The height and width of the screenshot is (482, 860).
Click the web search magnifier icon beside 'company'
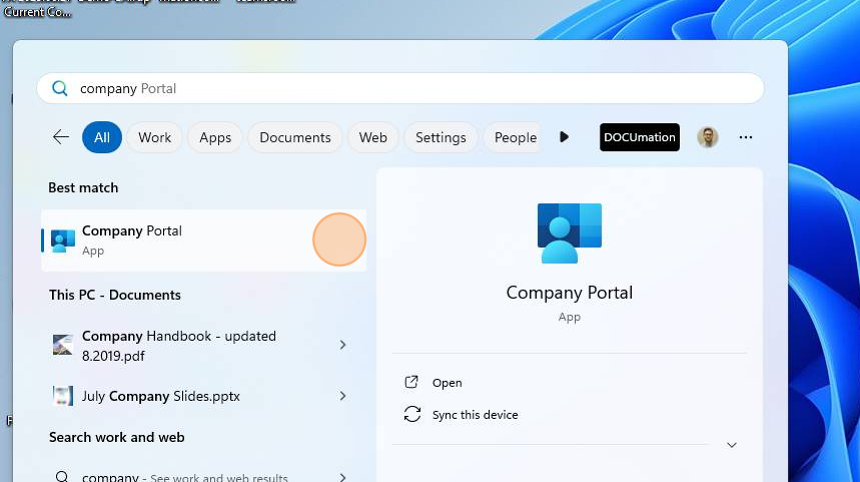[x=62, y=477]
